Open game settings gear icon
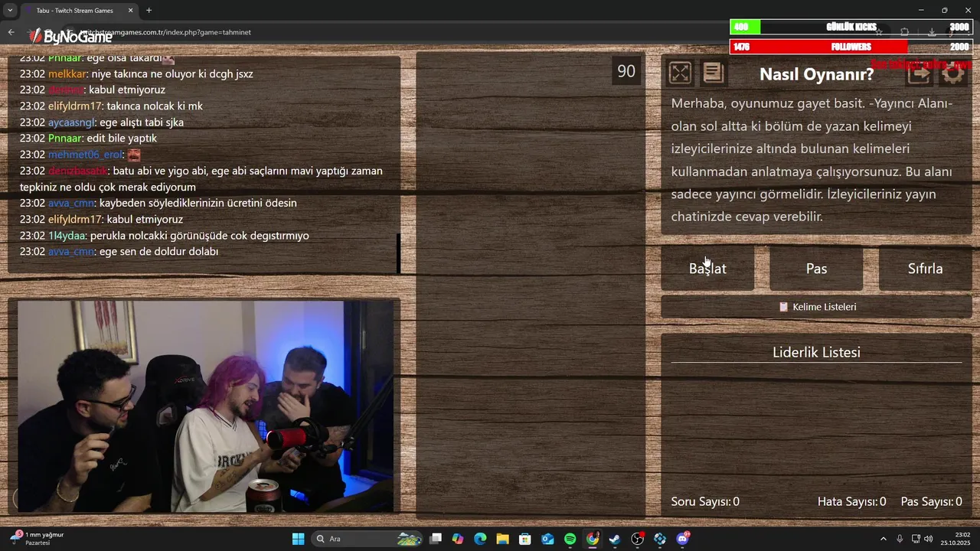The image size is (980, 551). [952, 73]
